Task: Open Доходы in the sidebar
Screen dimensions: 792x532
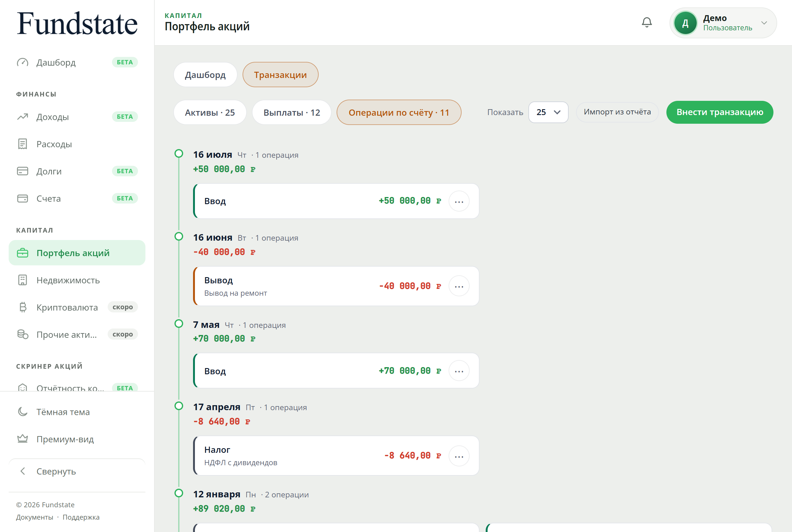Action: pyautogui.click(x=77, y=117)
